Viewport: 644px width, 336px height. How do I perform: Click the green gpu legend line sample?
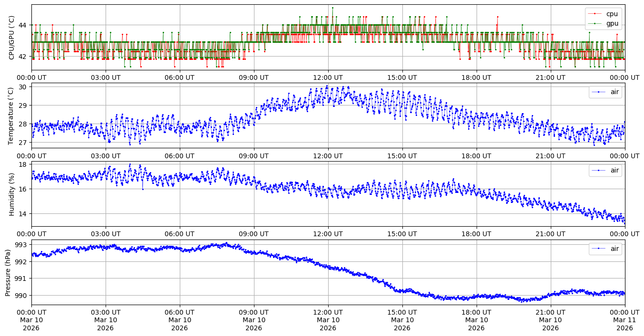click(595, 23)
